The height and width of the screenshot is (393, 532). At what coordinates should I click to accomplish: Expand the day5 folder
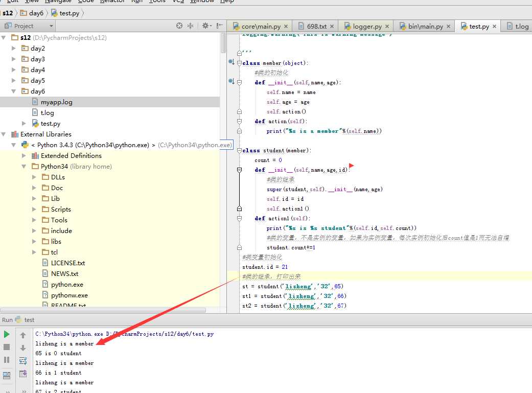pyautogui.click(x=14, y=80)
